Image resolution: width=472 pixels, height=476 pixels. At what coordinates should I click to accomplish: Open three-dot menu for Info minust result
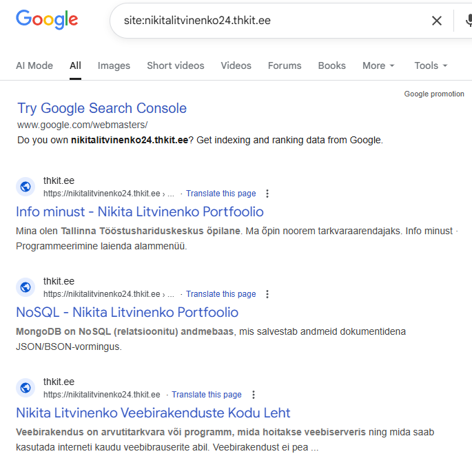pyautogui.click(x=268, y=194)
